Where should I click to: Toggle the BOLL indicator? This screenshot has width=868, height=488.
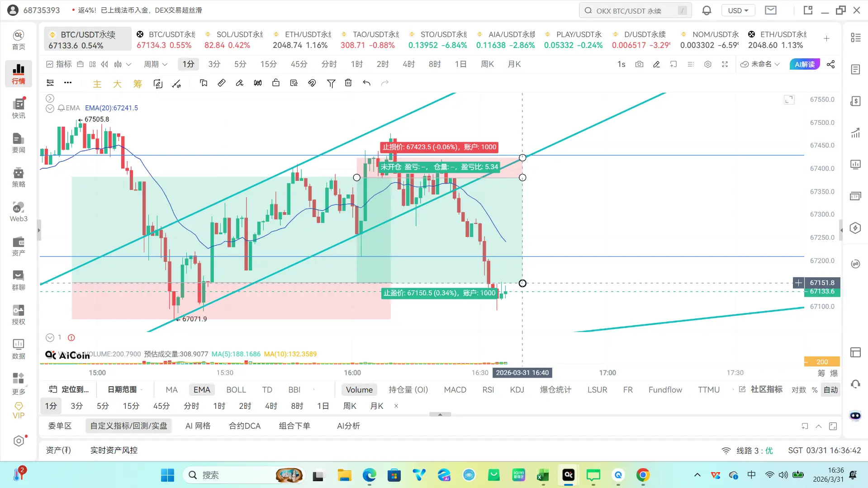pos(236,390)
